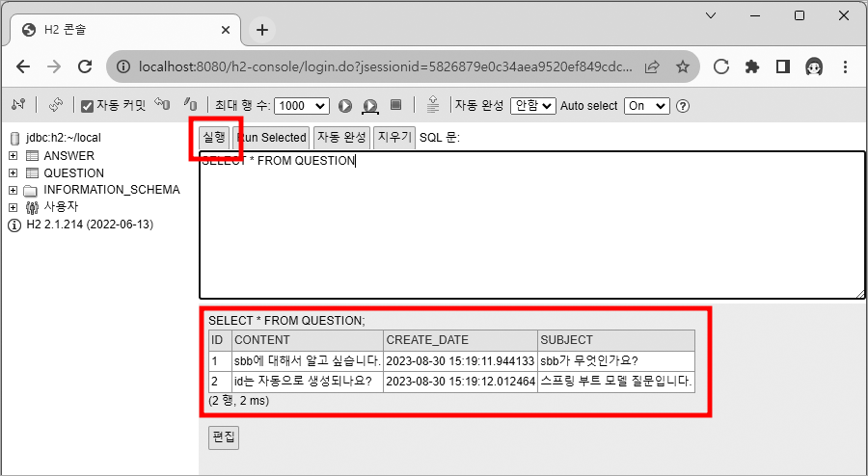The width and height of the screenshot is (868, 476).
Task: Click cell '스프링 부트 모델 질문입니다.'
Action: click(616, 382)
